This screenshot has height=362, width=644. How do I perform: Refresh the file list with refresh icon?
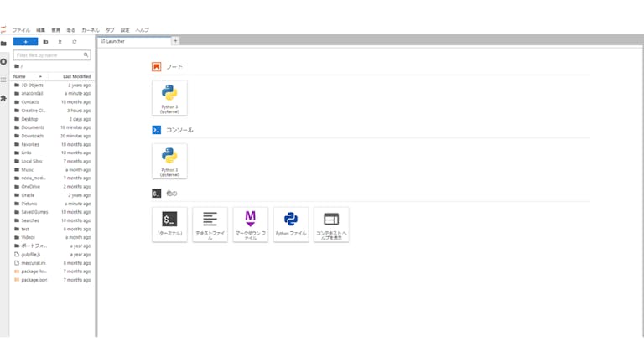pos(75,42)
